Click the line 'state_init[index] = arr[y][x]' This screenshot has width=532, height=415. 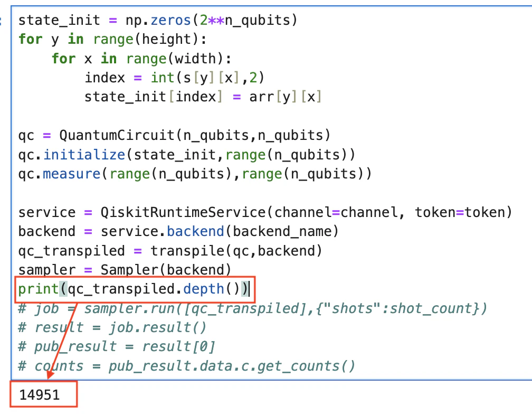(x=203, y=97)
